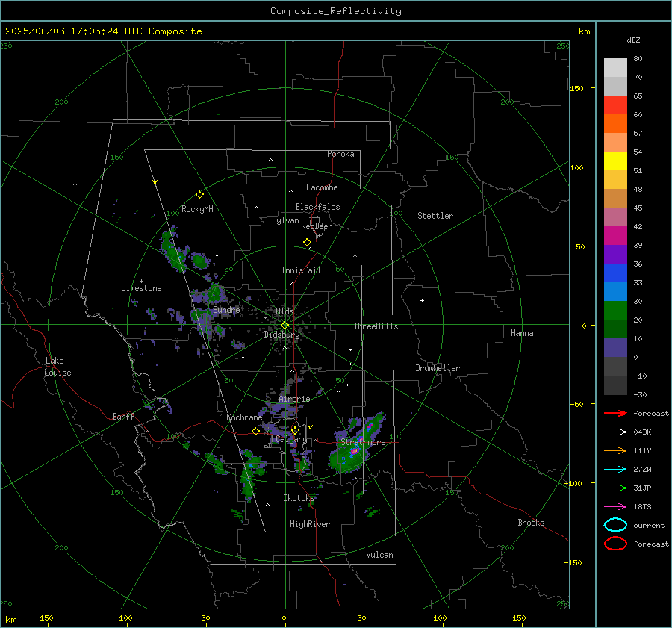Click the Calgary city label
Image resolution: width=672 pixels, height=628 pixels.
[x=291, y=439]
